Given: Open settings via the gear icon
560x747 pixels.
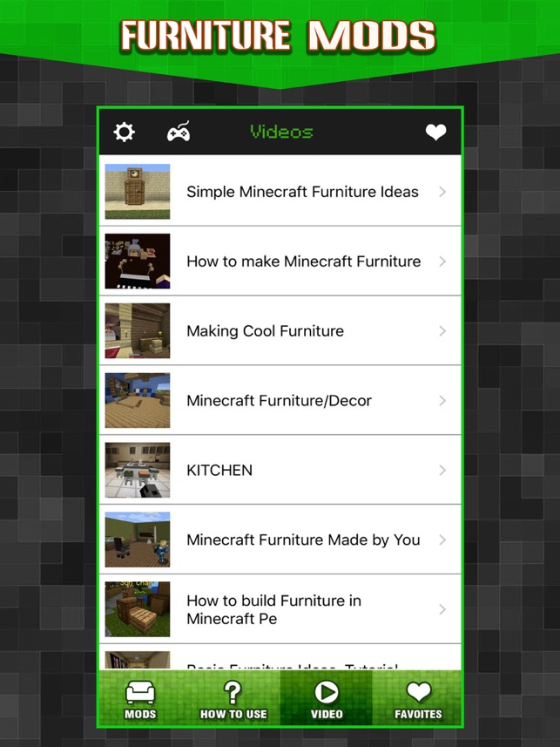Looking at the screenshot, I should click(124, 132).
